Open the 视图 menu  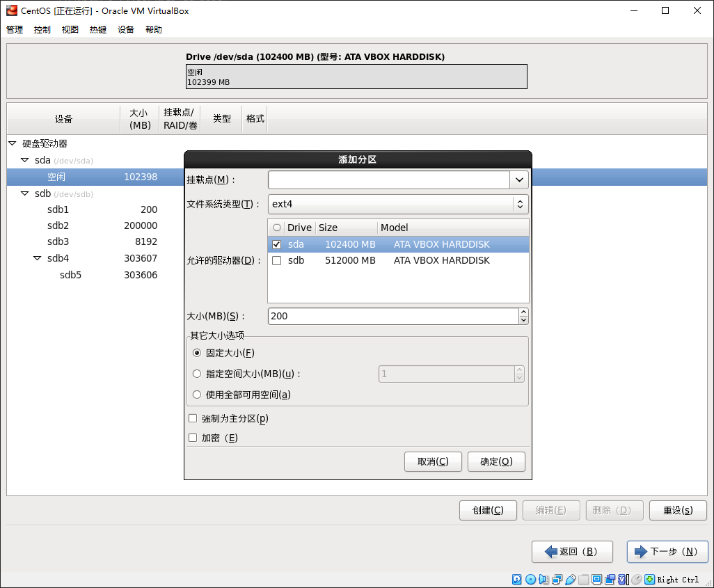click(70, 30)
